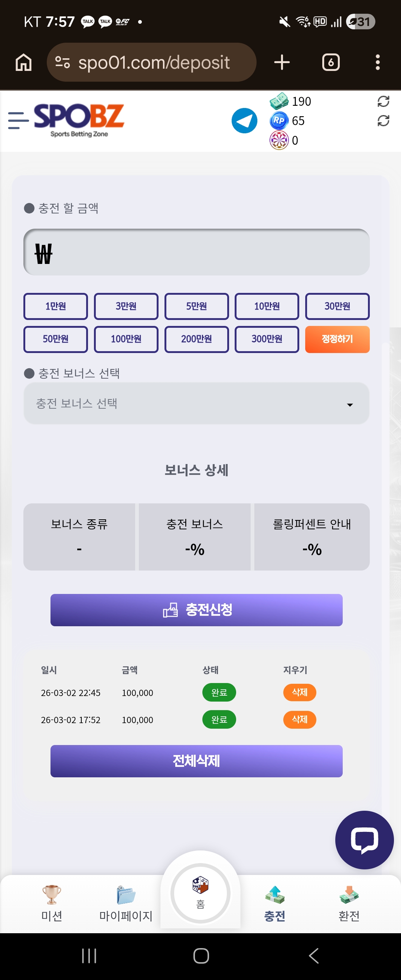
Task: Submit with the 충전신청 button
Action: pos(196,610)
